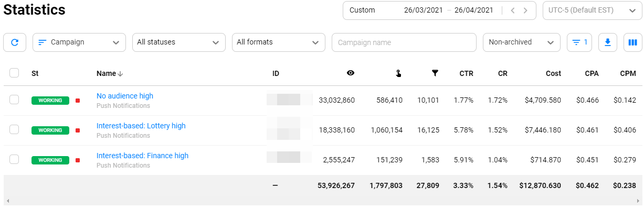Open the All statuses dropdown
Screen dimensions: 644x209
[x=178, y=42]
